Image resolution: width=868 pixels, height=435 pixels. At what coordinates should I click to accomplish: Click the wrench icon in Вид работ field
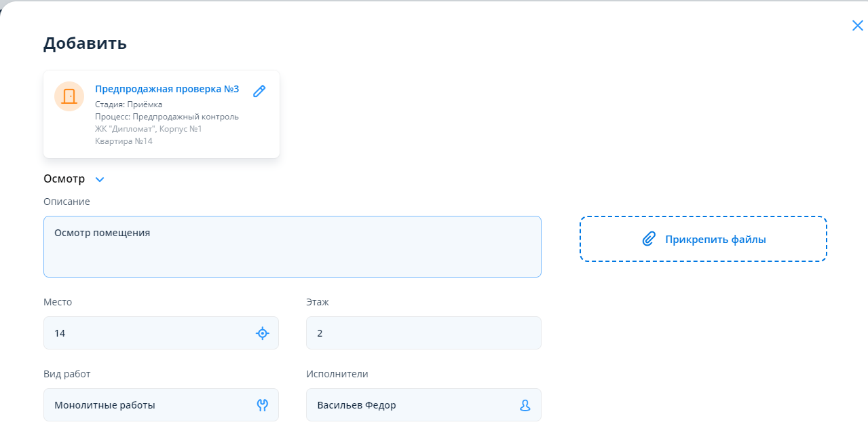click(x=263, y=405)
